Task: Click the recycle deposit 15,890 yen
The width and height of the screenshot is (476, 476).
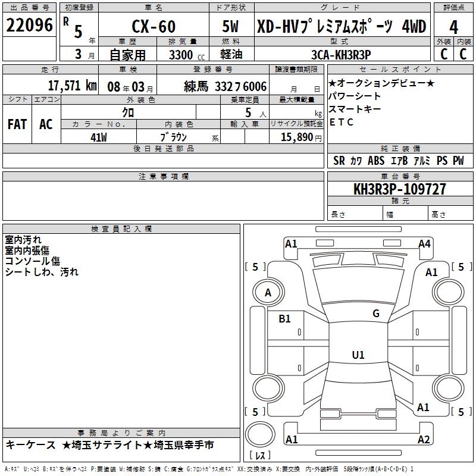Action: [301, 137]
